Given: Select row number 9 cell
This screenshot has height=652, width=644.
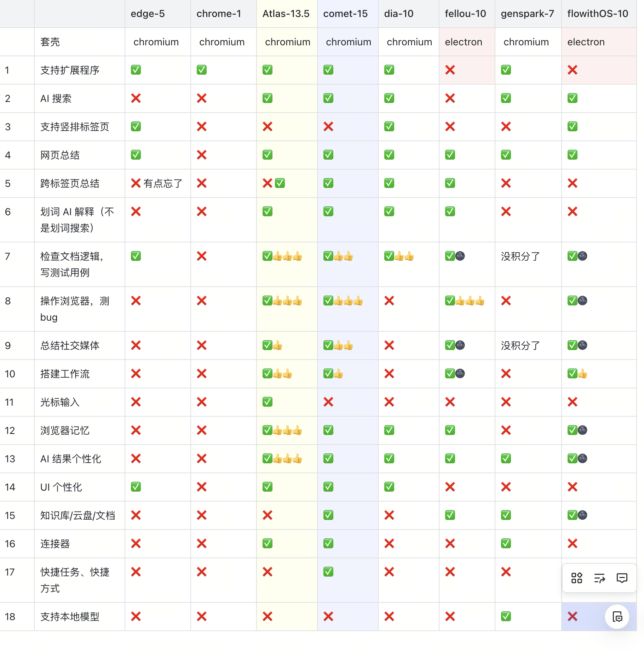Looking at the screenshot, I should [17, 345].
